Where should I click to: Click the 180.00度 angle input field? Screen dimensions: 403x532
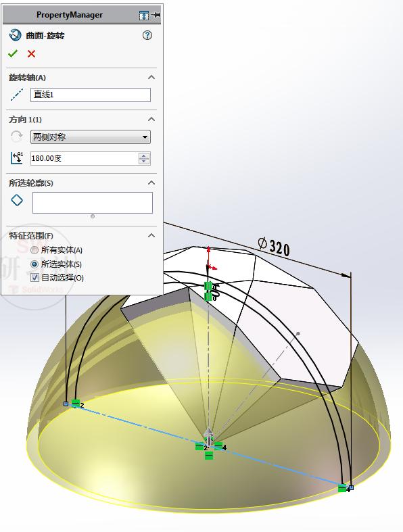pos(85,158)
